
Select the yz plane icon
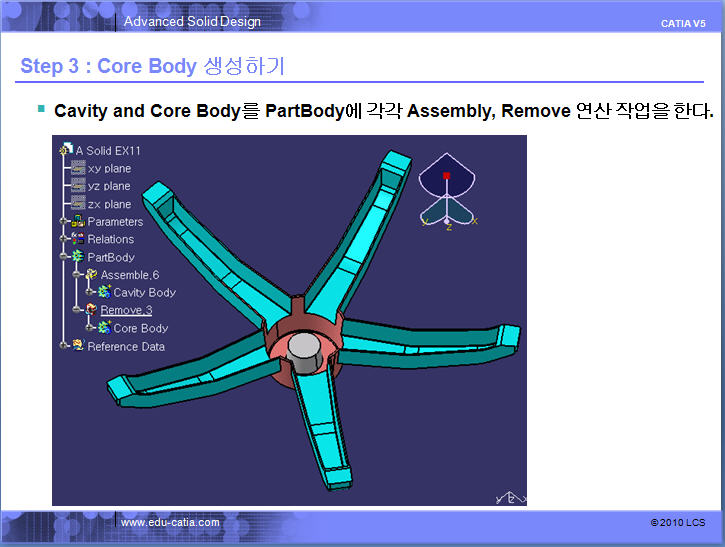click(x=78, y=186)
